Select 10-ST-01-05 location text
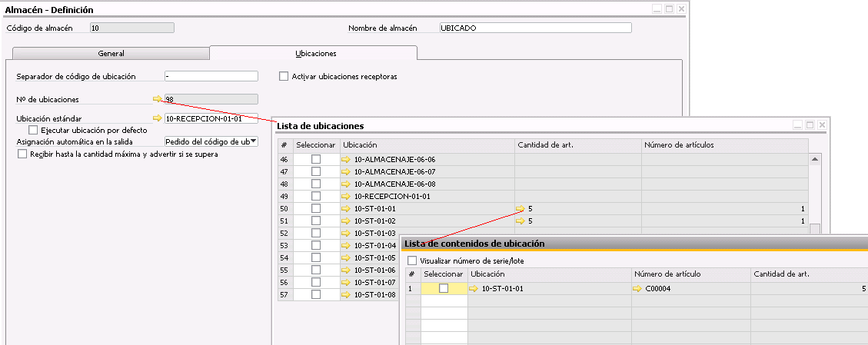Image resolution: width=868 pixels, height=345 pixels. coord(374,257)
